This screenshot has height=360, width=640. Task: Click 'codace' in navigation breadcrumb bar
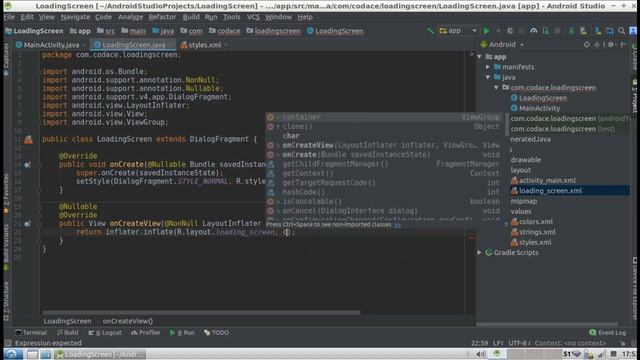point(228,31)
